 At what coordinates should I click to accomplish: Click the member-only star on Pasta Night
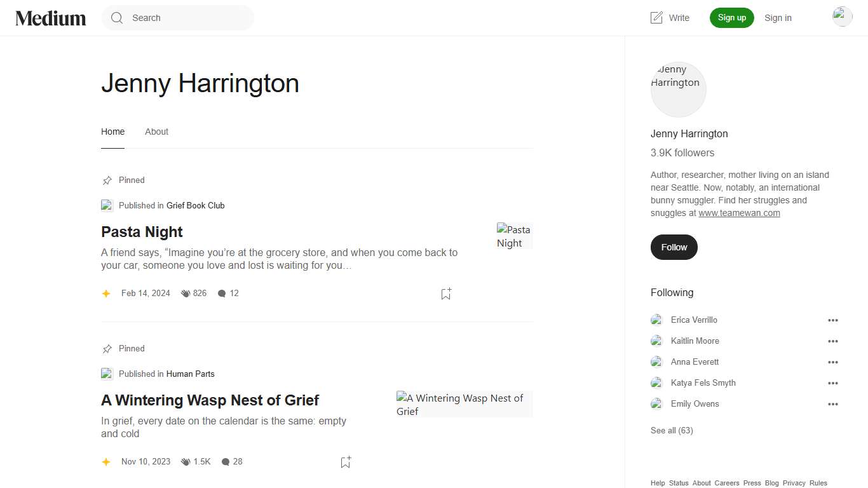tap(106, 293)
